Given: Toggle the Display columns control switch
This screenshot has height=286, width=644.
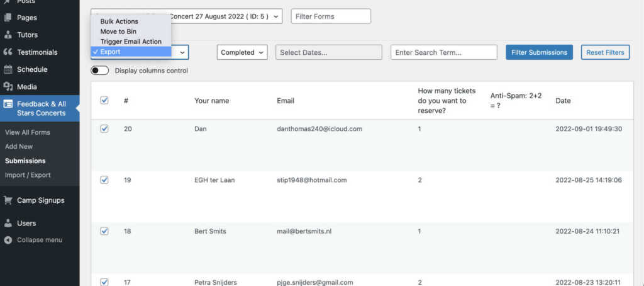Looking at the screenshot, I should click(100, 71).
